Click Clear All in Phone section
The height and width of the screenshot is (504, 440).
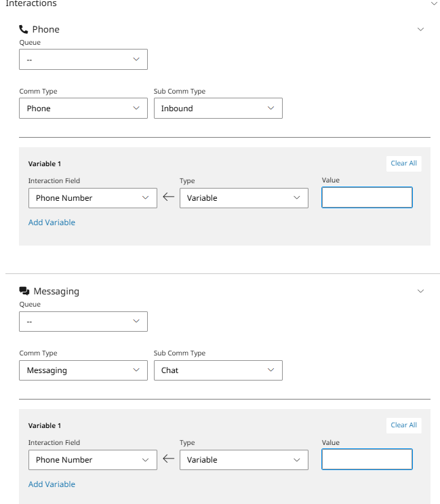[x=403, y=163]
